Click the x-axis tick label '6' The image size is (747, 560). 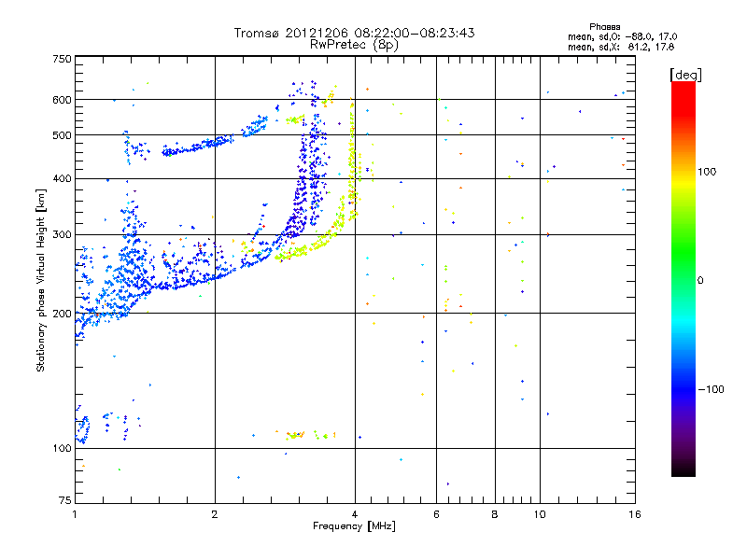tap(436, 514)
